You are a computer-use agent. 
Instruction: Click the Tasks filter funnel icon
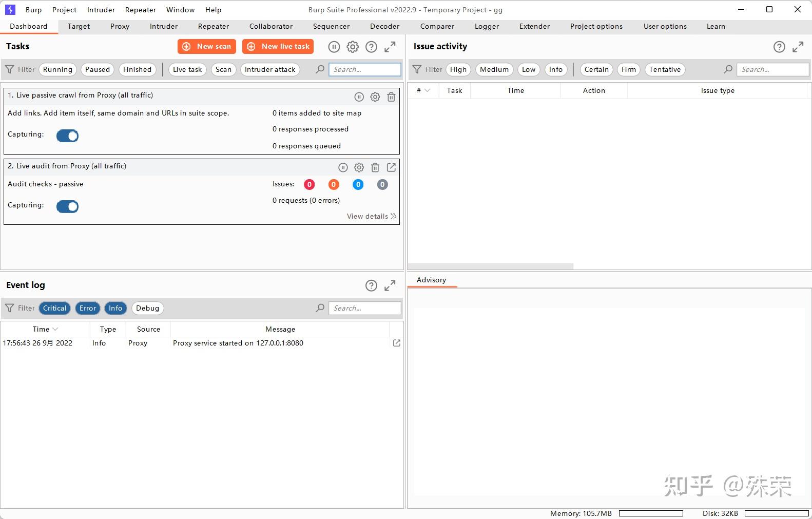(10, 69)
